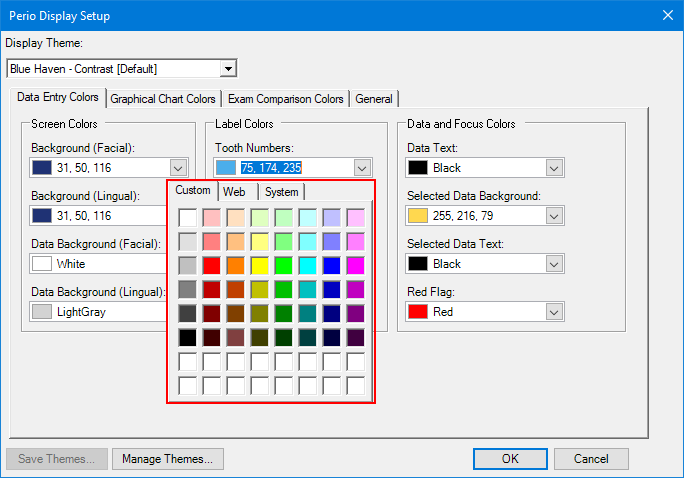Open the Exam Comparison Colors tab
Image resolution: width=684 pixels, height=478 pixels.
pos(285,99)
